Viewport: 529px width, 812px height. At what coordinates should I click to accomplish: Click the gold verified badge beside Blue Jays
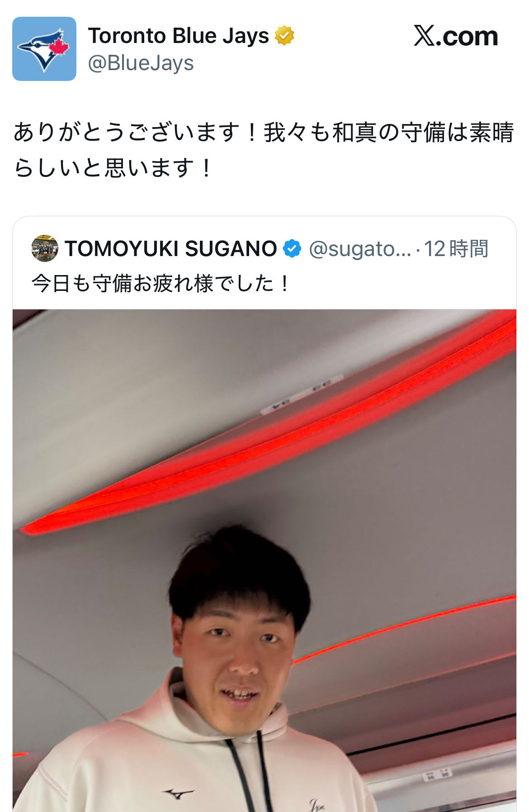[284, 36]
